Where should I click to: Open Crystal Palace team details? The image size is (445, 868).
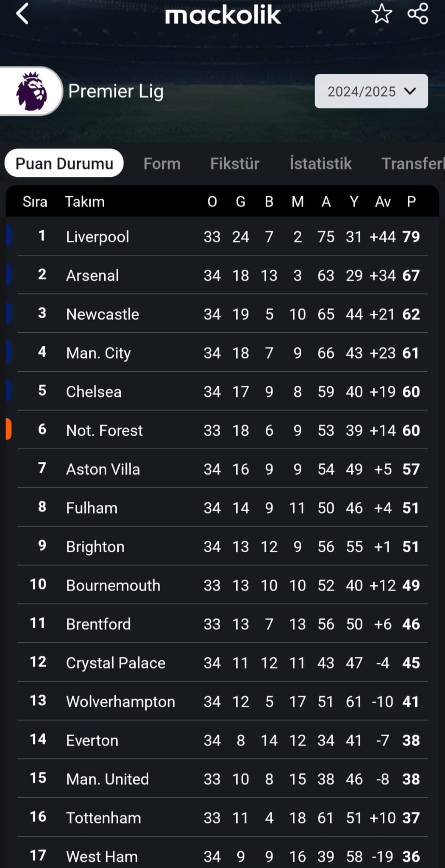[222, 662]
